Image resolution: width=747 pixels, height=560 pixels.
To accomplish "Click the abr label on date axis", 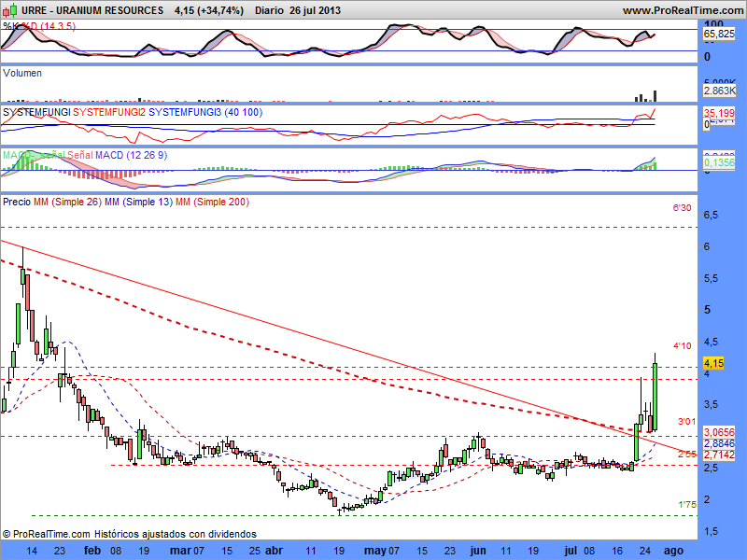I will [274, 551].
